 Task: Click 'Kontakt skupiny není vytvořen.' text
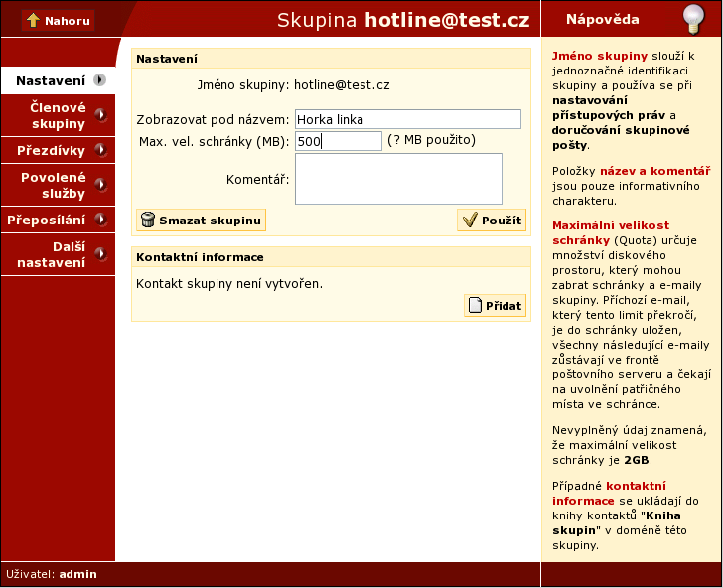pos(229,284)
